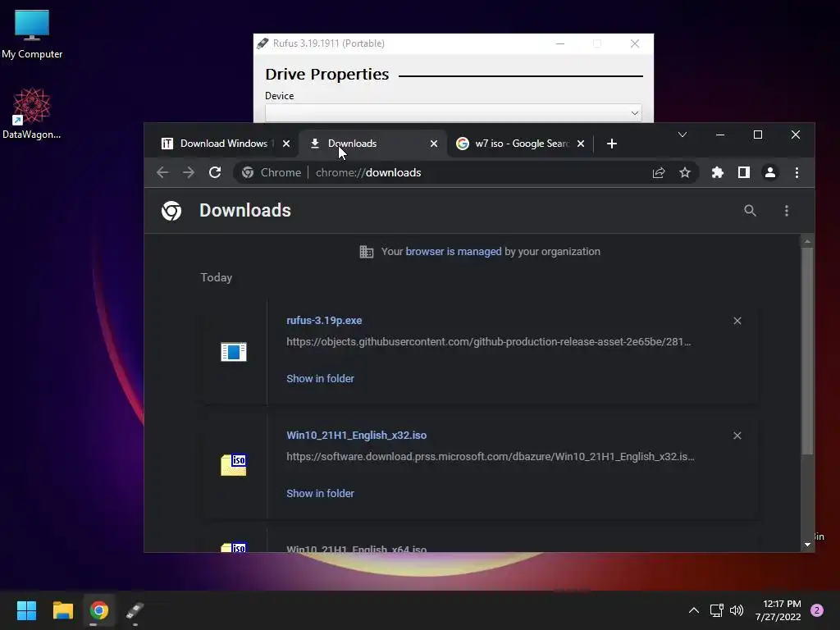
Task: Open the rufus-3.19p.exe download link
Action: click(324, 321)
